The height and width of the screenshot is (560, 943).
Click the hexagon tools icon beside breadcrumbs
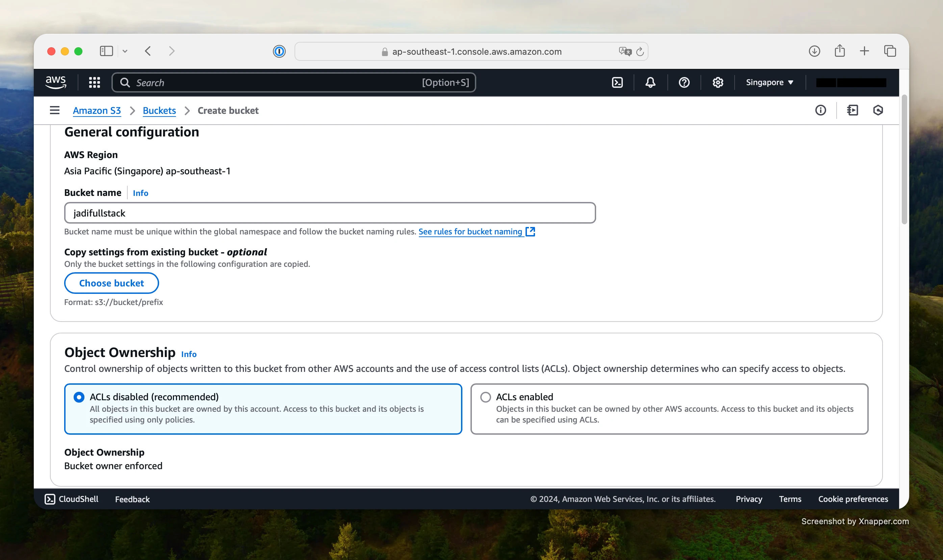tap(878, 110)
